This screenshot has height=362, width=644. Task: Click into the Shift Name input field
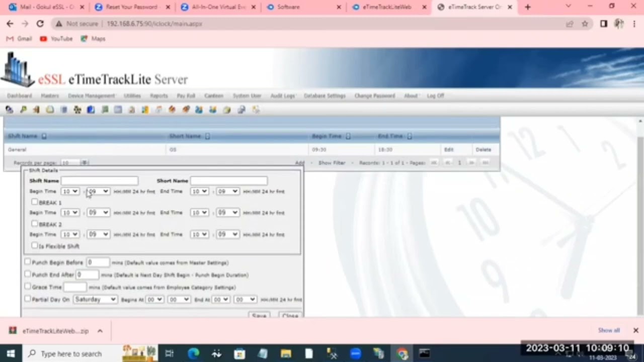click(100, 180)
